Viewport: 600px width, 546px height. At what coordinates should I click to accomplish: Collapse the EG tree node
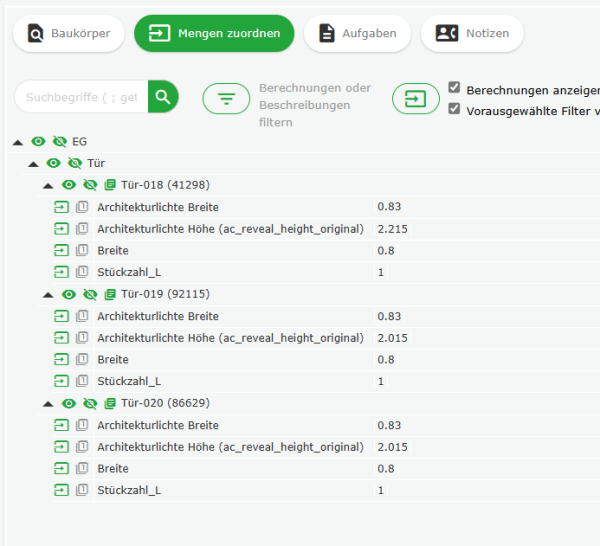click(18, 142)
